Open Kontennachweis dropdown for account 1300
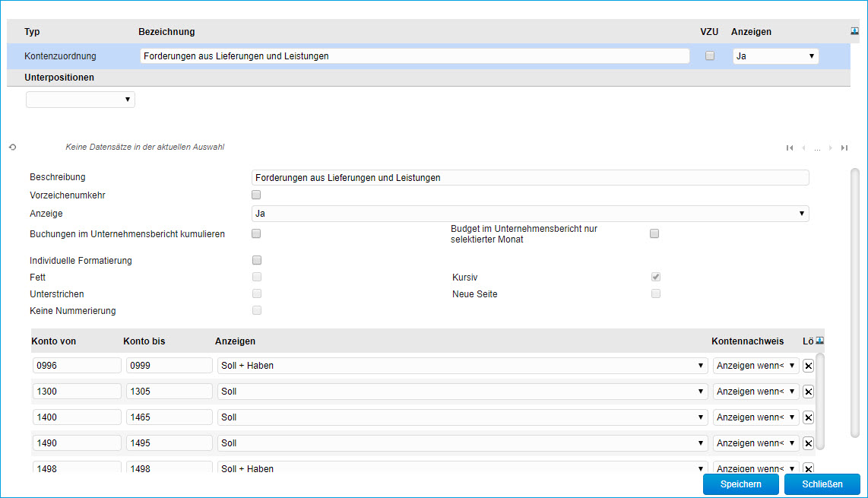Viewport: 868px width, 498px height. point(756,392)
